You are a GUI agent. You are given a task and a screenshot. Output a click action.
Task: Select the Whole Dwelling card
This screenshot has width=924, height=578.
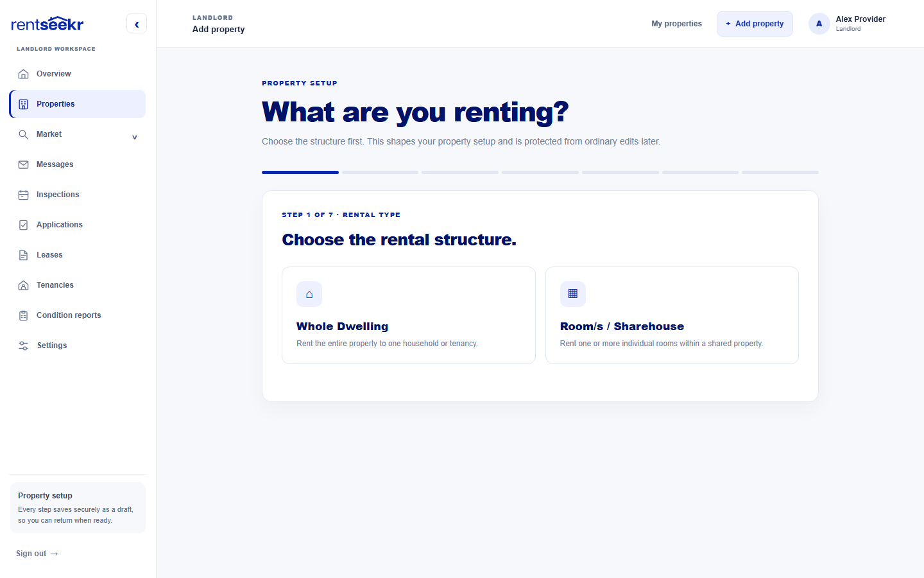pos(409,315)
